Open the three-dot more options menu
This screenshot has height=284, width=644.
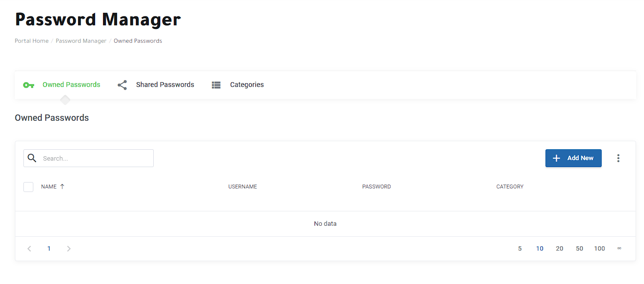click(x=618, y=158)
